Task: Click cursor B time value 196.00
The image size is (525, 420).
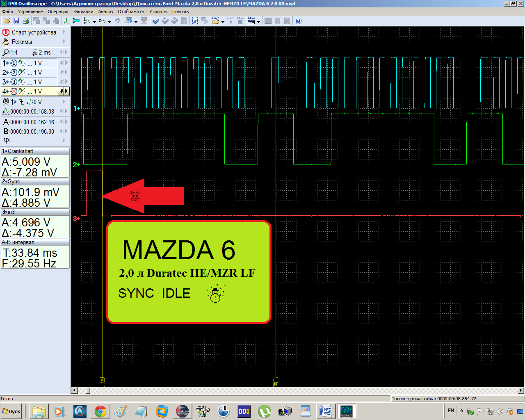Action: click(32, 131)
